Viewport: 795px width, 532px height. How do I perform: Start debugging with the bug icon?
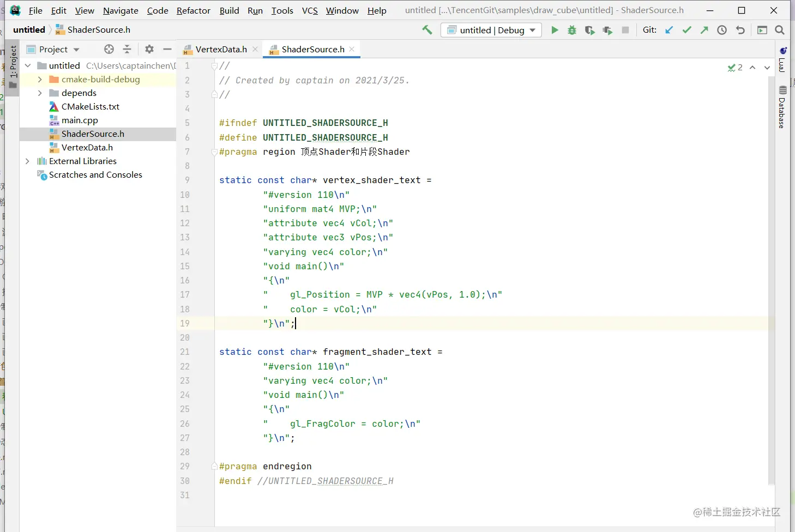(x=572, y=30)
